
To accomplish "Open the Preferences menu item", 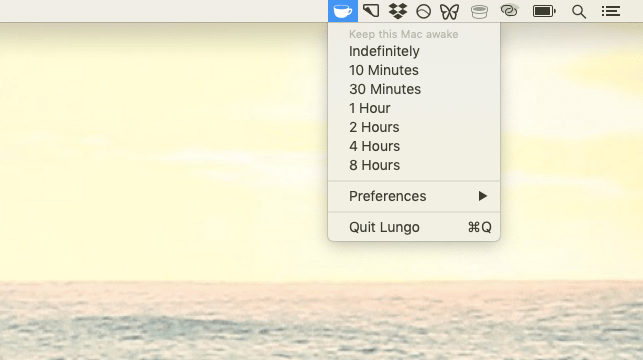I will 414,196.
